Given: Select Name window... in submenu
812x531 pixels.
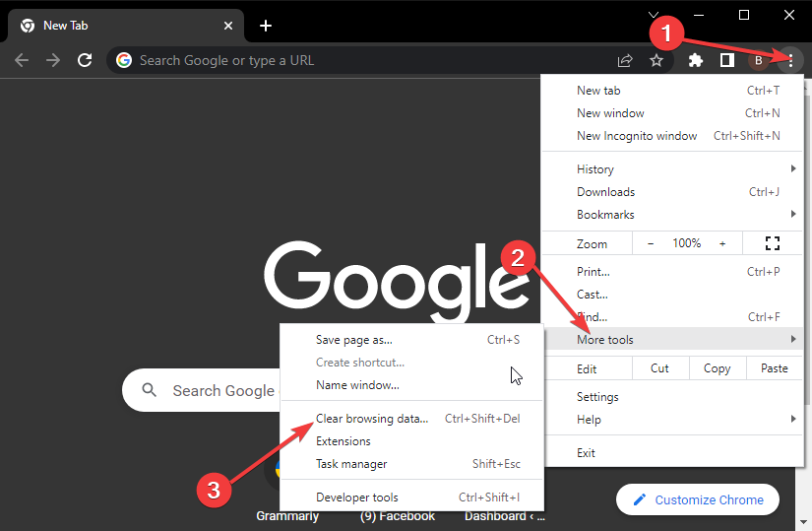Looking at the screenshot, I should tap(411, 385).
